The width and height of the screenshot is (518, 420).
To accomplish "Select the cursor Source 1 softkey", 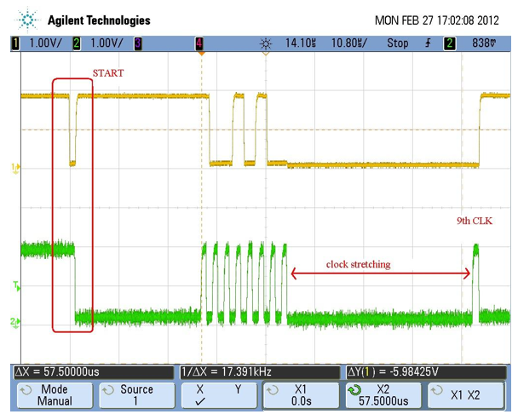I will [x=137, y=395].
